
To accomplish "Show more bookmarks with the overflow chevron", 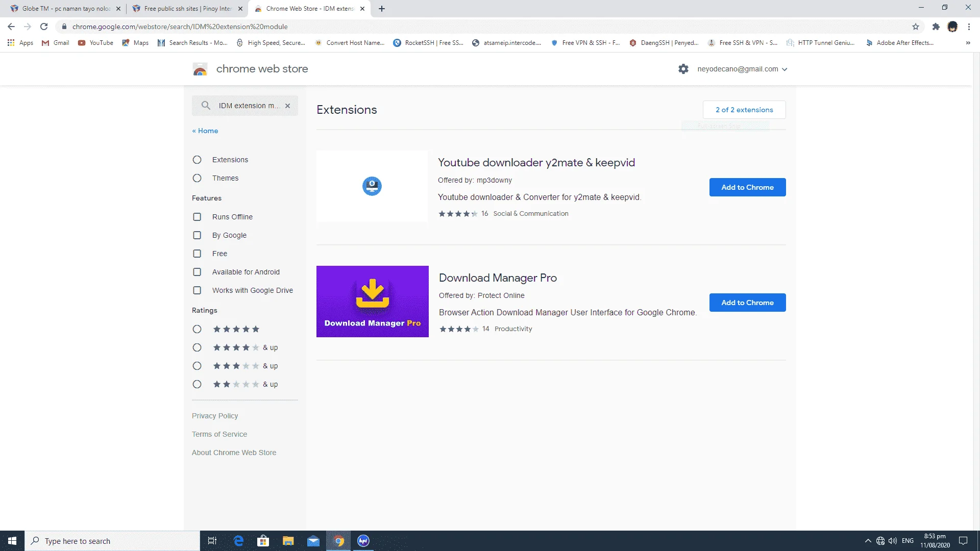I will 968,43.
